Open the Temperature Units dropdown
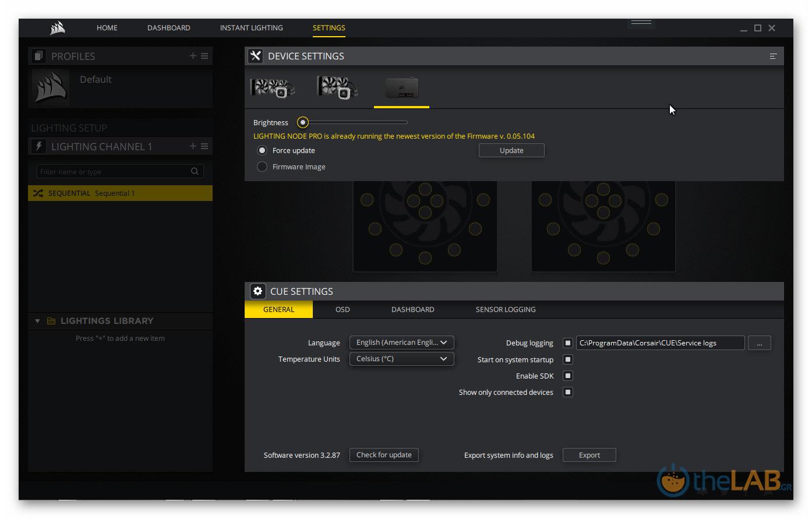Screen dimensions: 812x519 (401, 359)
